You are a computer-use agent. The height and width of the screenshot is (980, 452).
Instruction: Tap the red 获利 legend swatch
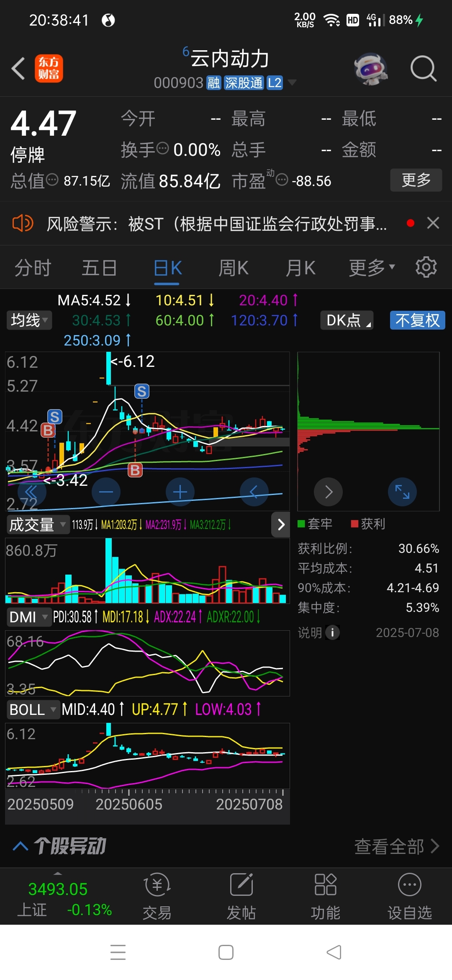tap(354, 524)
